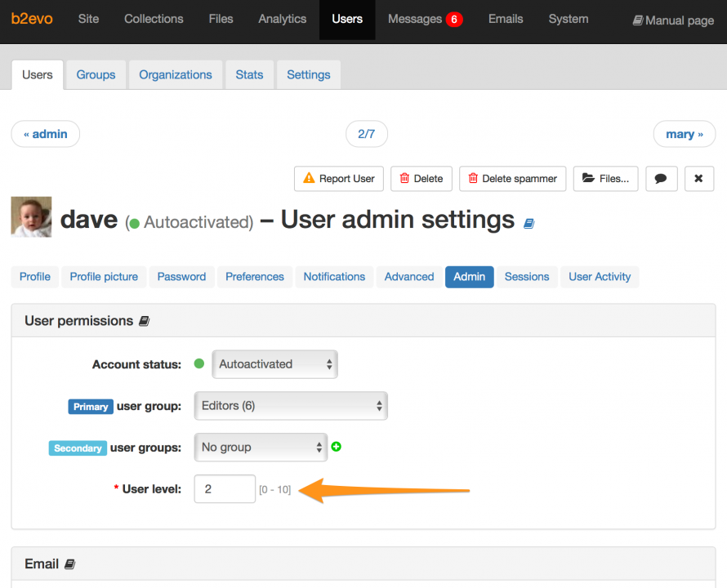Go to next user mary
The width and height of the screenshot is (727, 588).
pyautogui.click(x=685, y=134)
